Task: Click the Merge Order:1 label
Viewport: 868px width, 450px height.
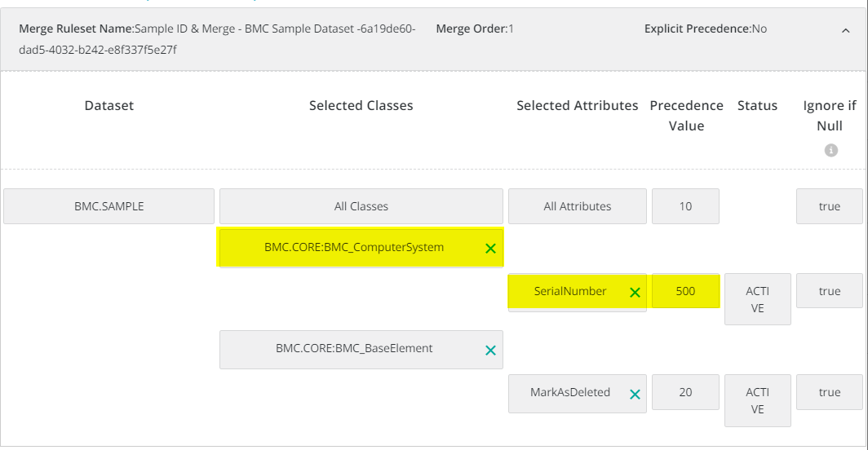Action: pos(475,29)
